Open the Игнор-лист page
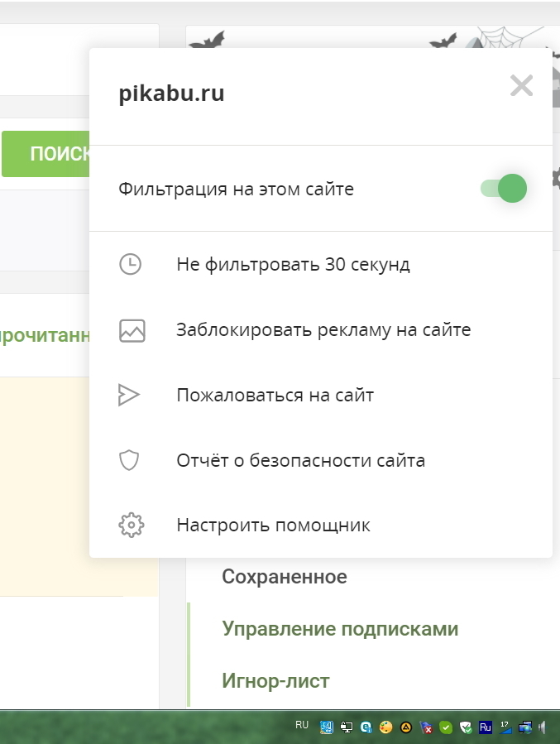Screen dimensions: 560x744 pos(275,681)
